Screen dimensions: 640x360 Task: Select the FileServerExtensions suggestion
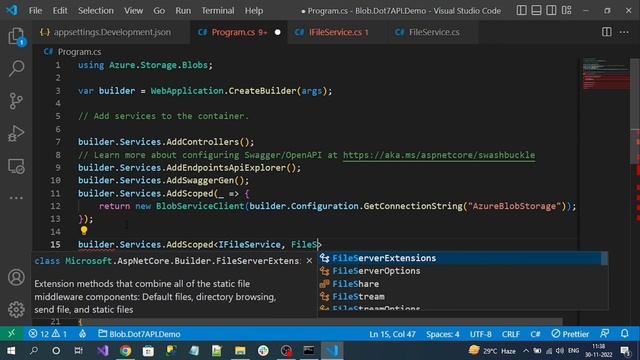pos(460,258)
